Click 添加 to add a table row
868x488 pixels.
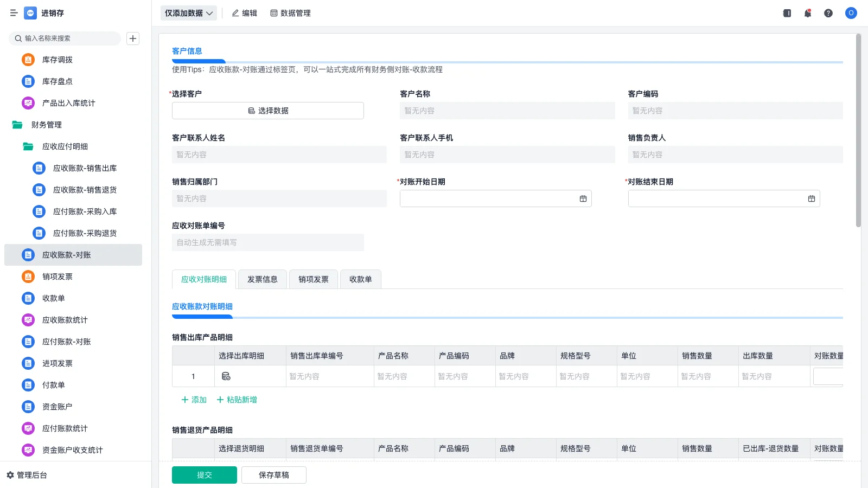click(194, 400)
